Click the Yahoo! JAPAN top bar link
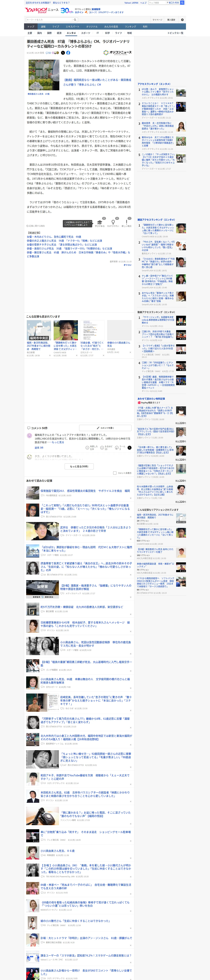 click(131, 3)
